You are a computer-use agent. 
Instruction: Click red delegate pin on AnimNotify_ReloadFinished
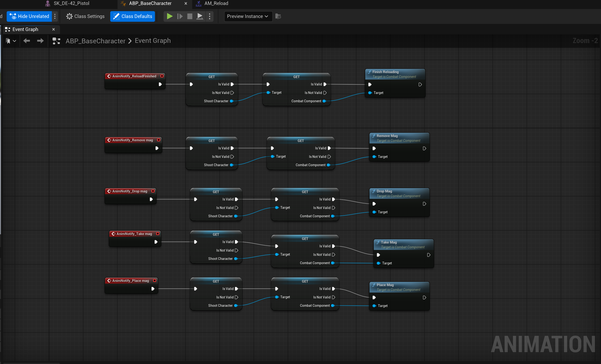[162, 76]
